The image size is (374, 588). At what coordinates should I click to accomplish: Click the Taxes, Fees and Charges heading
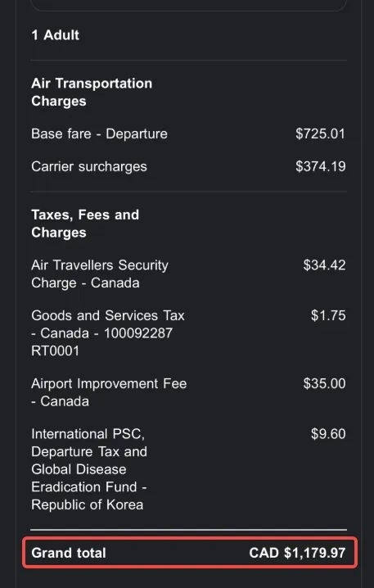85,224
